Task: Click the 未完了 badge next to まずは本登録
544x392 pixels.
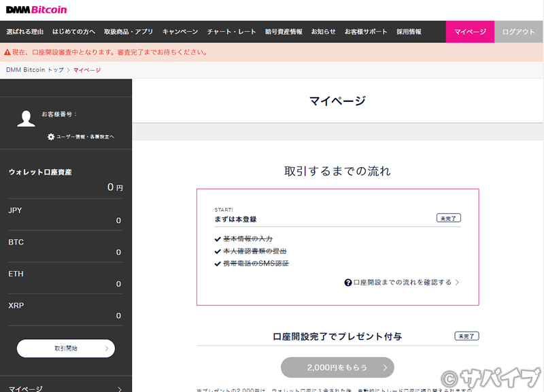Action: coord(449,218)
